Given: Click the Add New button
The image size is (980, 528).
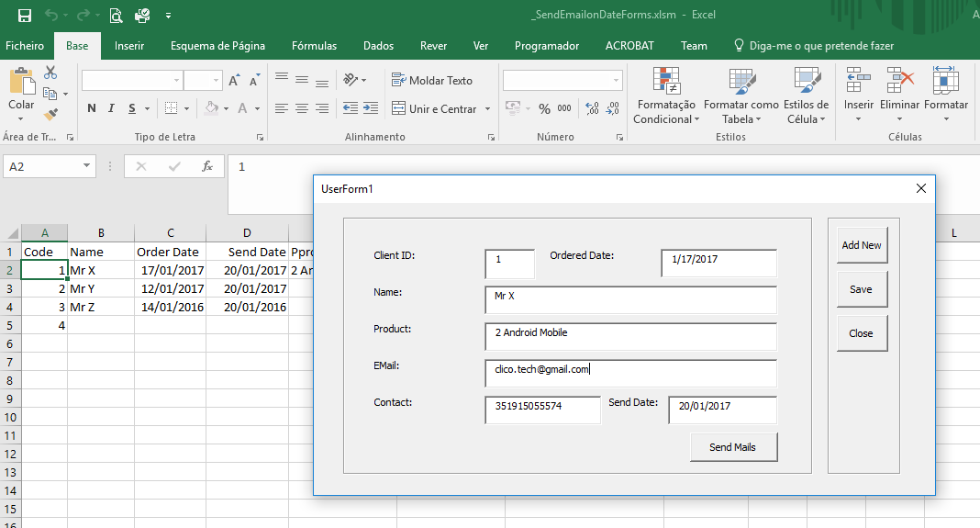Looking at the screenshot, I should [862, 245].
